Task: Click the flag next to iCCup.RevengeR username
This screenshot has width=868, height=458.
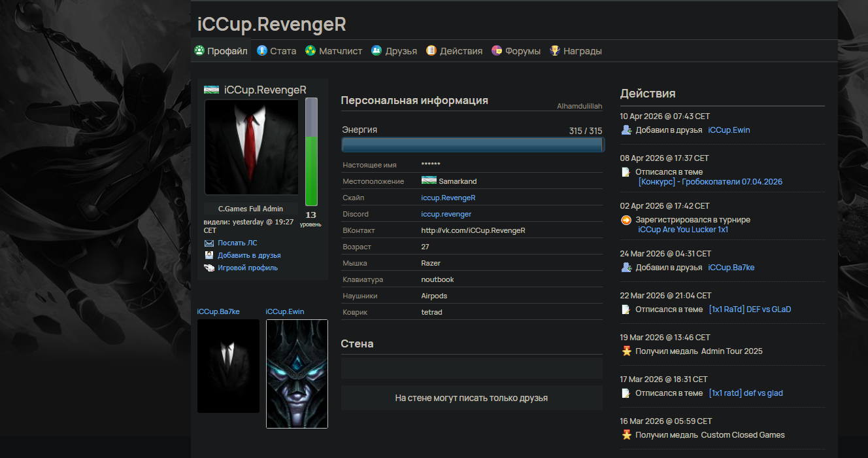Action: (x=211, y=90)
